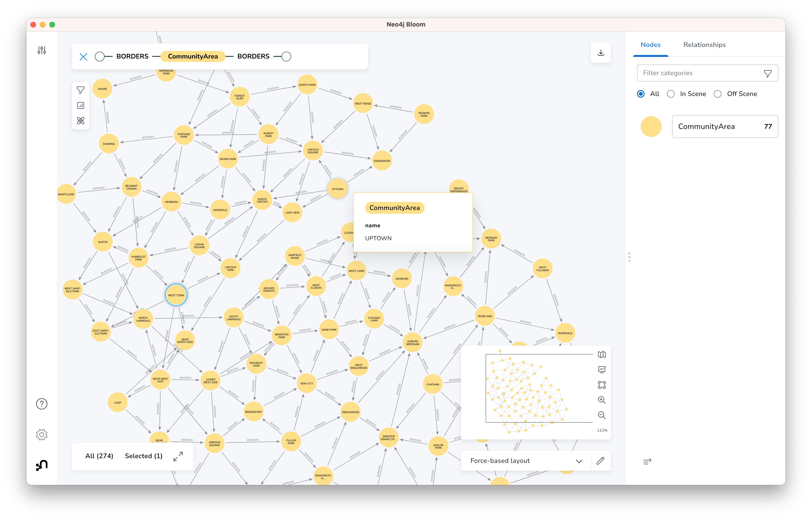The image size is (812, 520).
Task: Select the ROGERS PARK node
Action: [424, 114]
